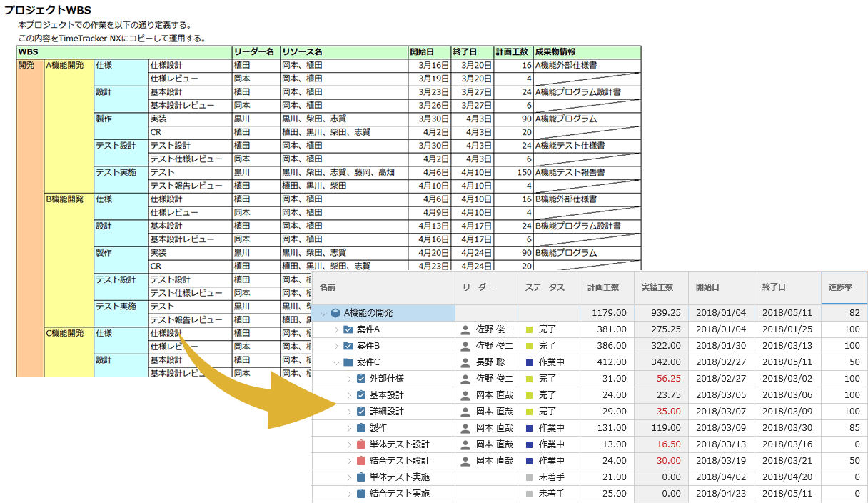Select the 詳細設計 task name
The height and width of the screenshot is (503, 868).
(x=386, y=412)
